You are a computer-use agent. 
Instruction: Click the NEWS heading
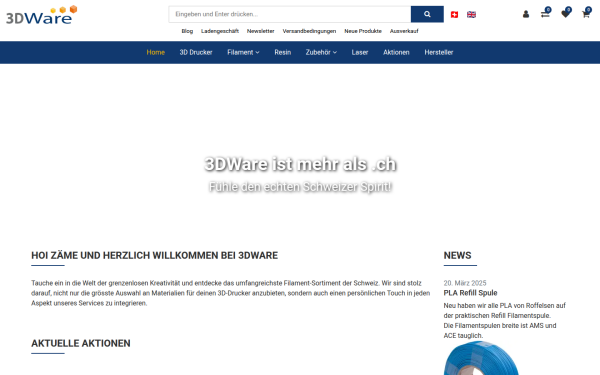coord(457,255)
